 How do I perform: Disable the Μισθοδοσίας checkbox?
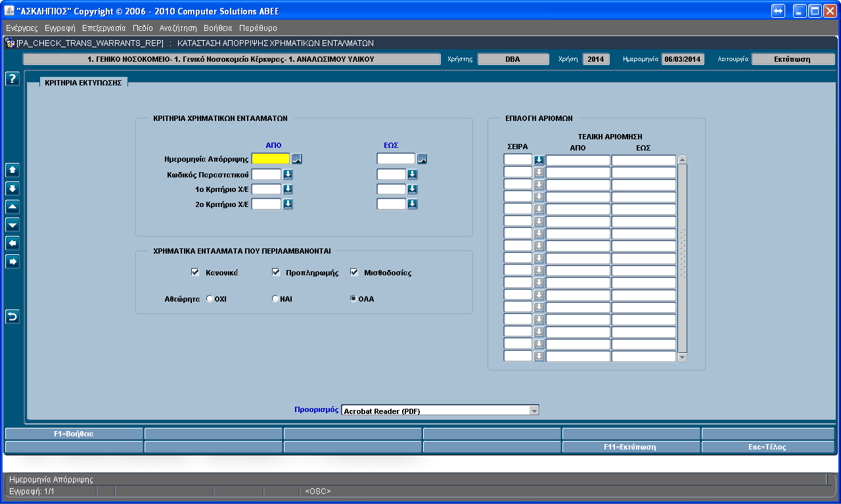tap(354, 272)
